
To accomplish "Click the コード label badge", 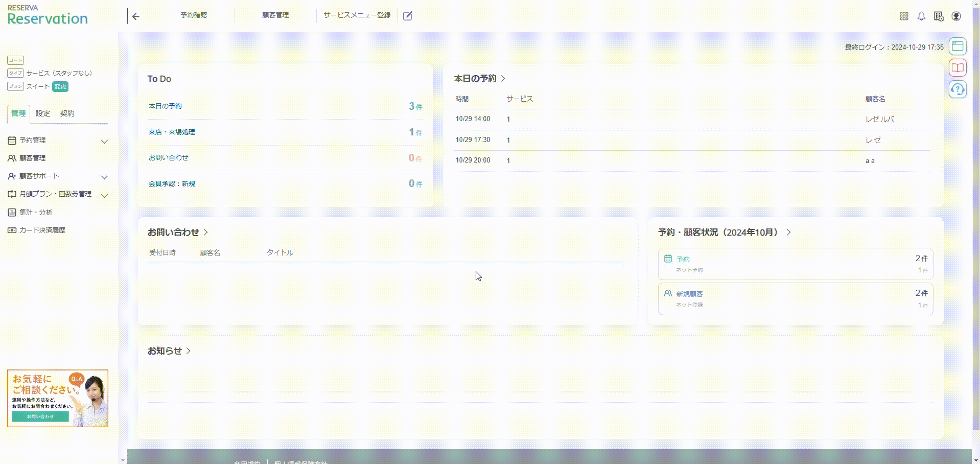I will tap(15, 60).
